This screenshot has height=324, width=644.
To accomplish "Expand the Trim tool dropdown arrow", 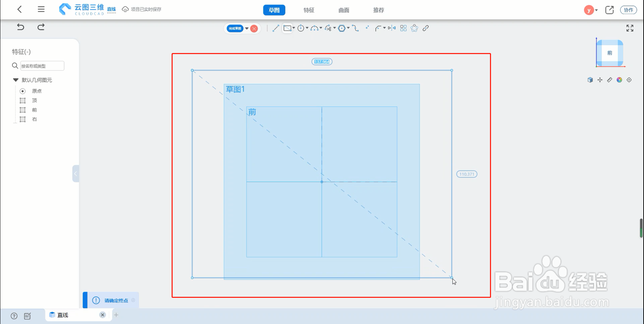I will tap(335, 28).
